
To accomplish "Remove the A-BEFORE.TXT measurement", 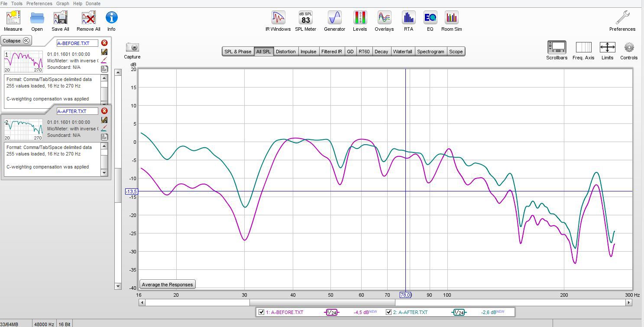I will 104,43.
